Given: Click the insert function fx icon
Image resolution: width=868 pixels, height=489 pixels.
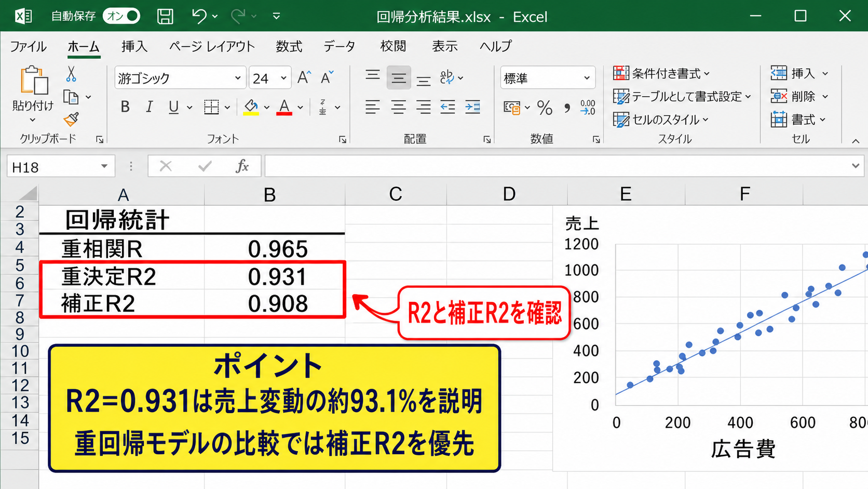Looking at the screenshot, I should [242, 166].
